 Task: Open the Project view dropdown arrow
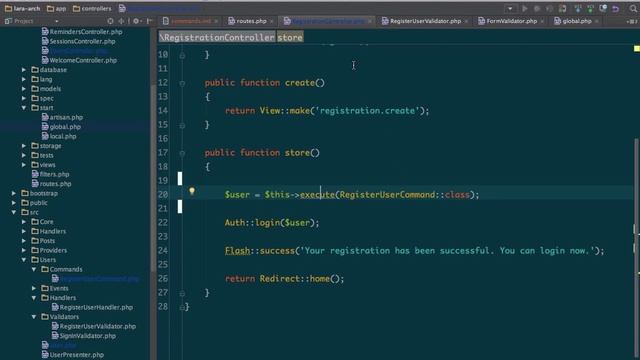[x=56, y=21]
